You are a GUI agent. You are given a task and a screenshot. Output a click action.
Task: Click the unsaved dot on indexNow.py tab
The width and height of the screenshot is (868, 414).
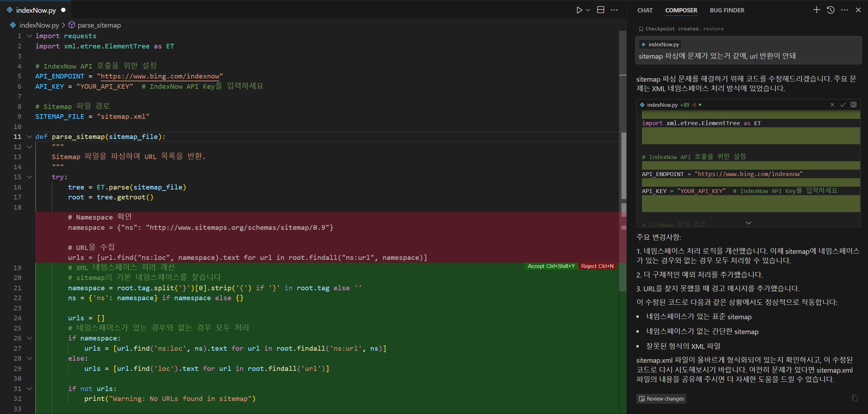(x=63, y=10)
